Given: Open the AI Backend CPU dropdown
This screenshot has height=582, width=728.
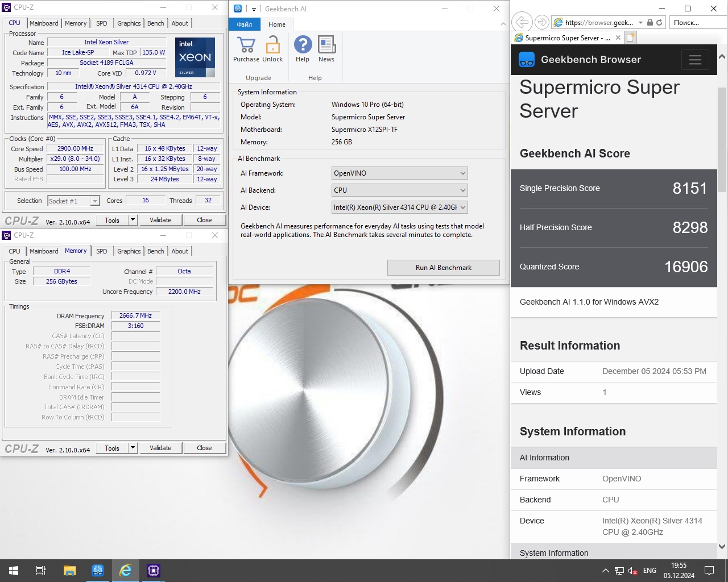Looking at the screenshot, I should point(399,190).
